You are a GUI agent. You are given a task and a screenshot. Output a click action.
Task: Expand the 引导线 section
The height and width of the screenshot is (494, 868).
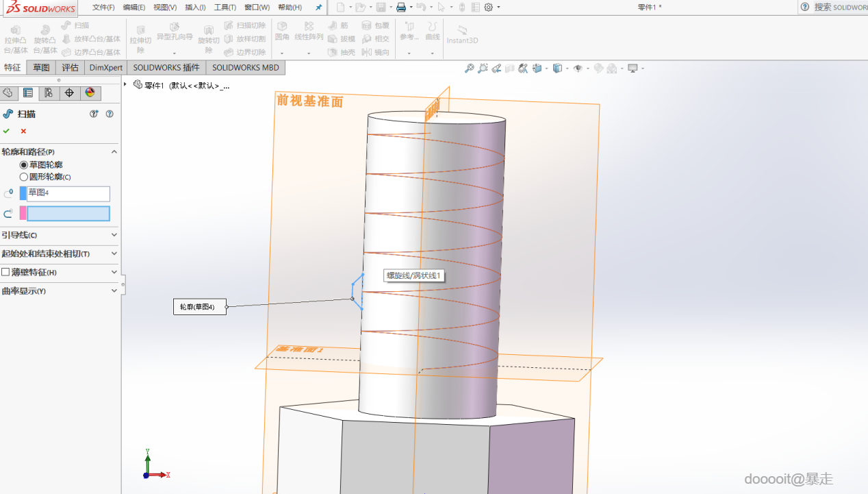(x=114, y=235)
